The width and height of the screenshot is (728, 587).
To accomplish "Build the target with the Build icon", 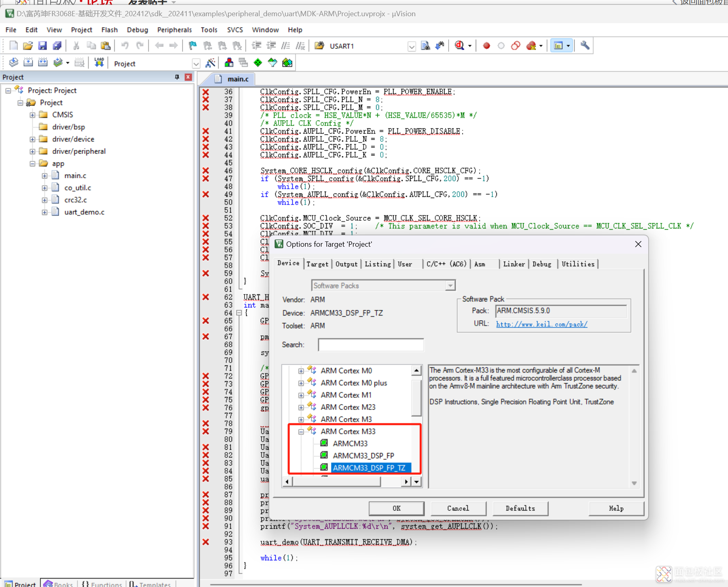I will [28, 63].
